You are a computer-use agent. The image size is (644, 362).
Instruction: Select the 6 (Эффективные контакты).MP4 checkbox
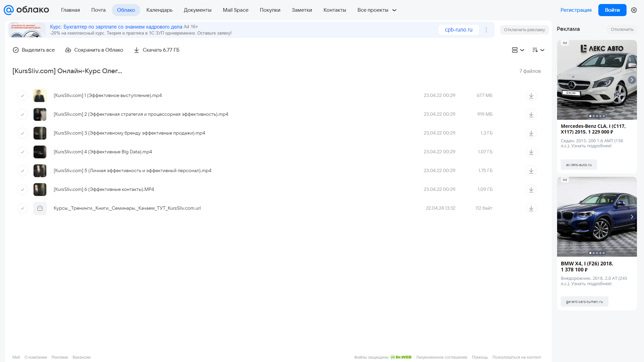tap(22, 190)
